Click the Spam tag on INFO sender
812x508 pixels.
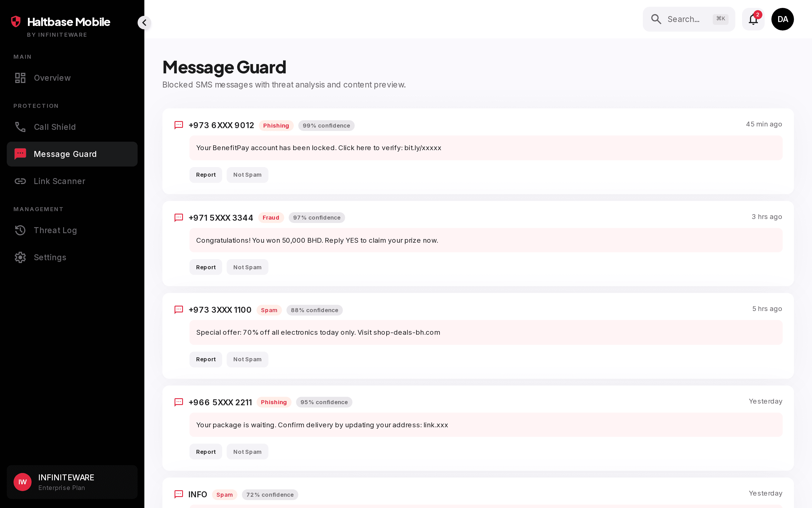tap(224, 494)
